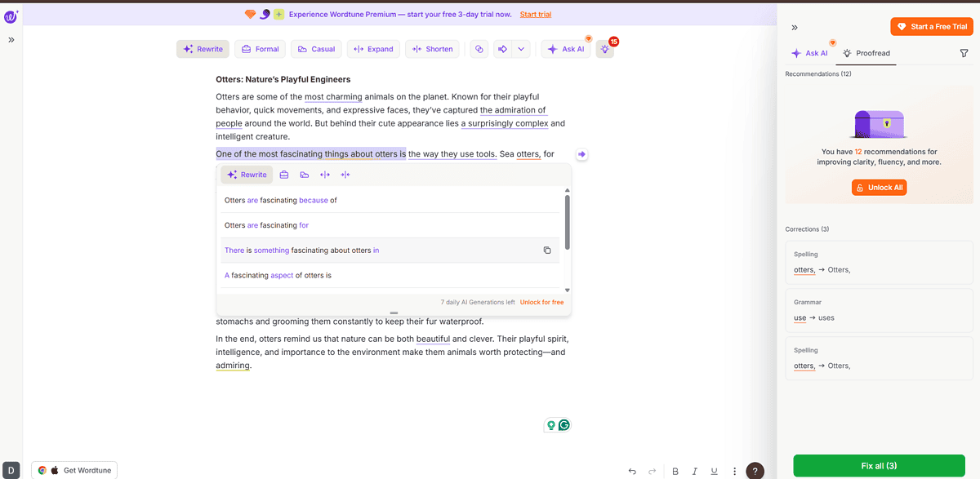
Task: Click the lightbulb recommendations icon with badge 15
Action: 604,49
